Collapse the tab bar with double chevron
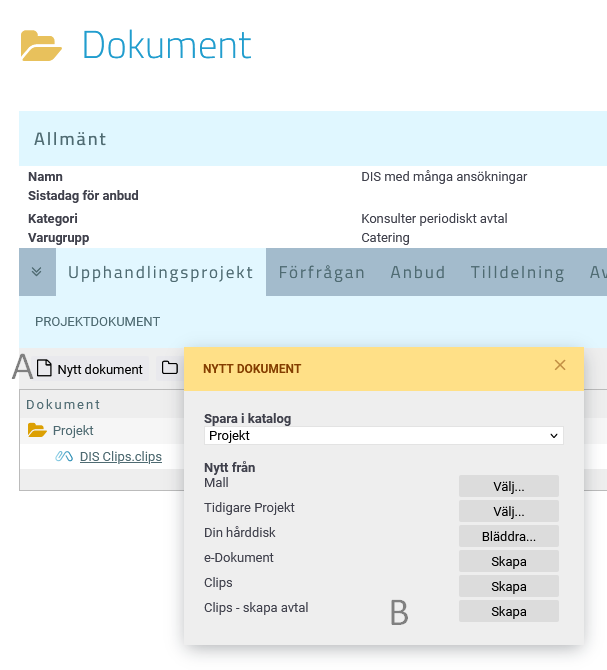Viewport: 607px width, 670px height. coord(37,272)
